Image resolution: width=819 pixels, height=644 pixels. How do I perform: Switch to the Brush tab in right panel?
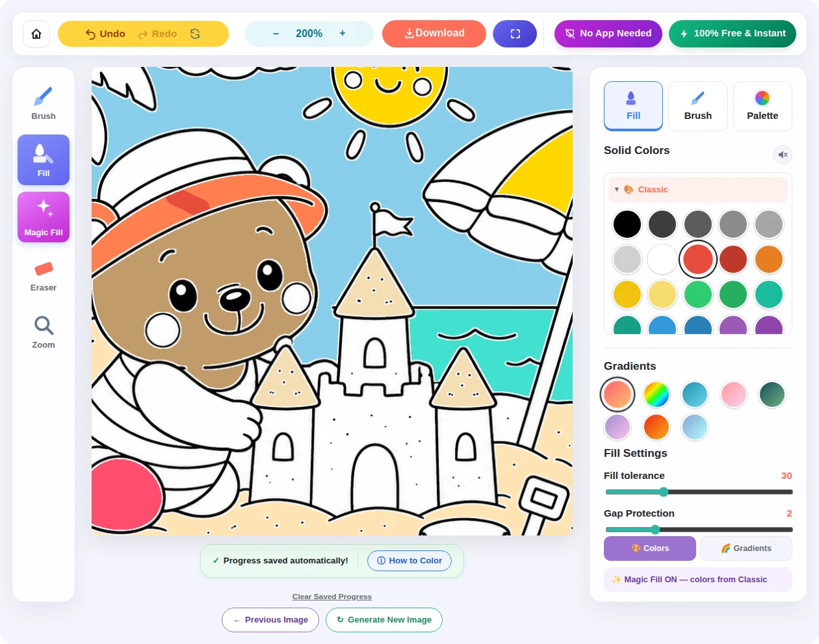point(698,106)
